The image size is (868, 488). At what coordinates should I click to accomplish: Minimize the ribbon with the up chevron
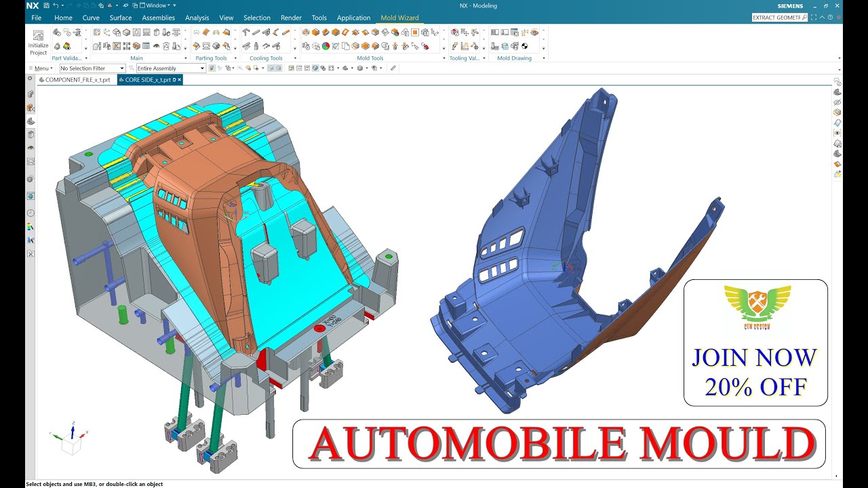822,17
